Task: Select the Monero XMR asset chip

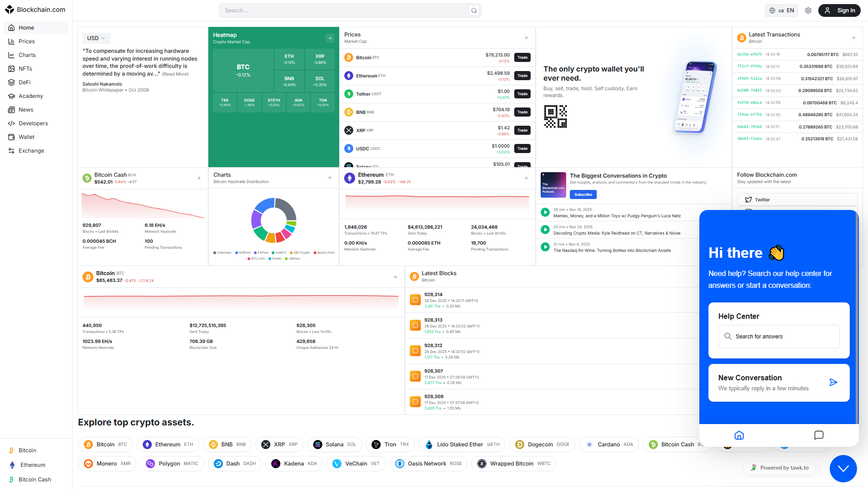Action: coord(107,464)
